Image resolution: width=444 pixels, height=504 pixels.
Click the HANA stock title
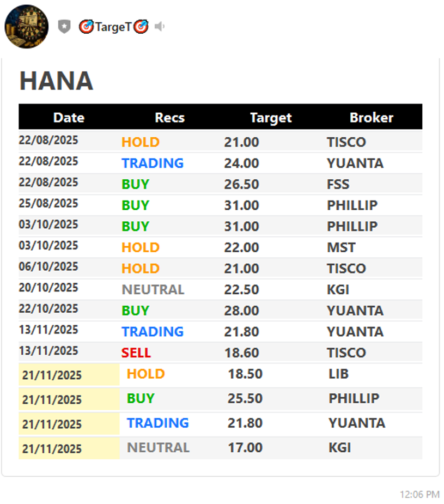(56, 81)
